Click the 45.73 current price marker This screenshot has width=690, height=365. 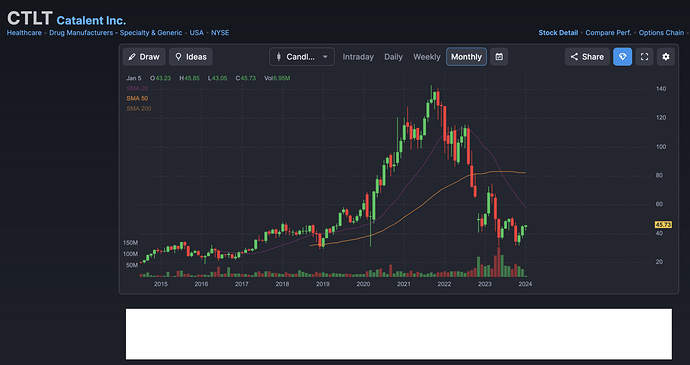pyautogui.click(x=663, y=225)
